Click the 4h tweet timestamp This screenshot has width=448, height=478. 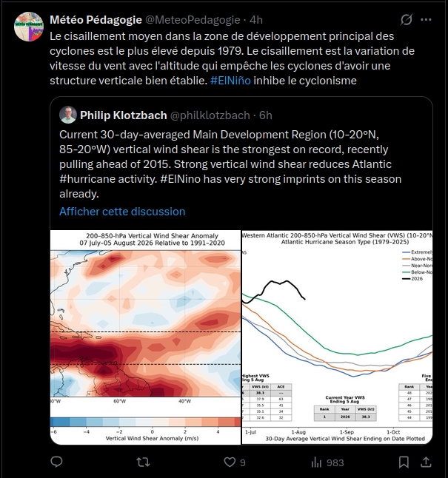(x=256, y=20)
